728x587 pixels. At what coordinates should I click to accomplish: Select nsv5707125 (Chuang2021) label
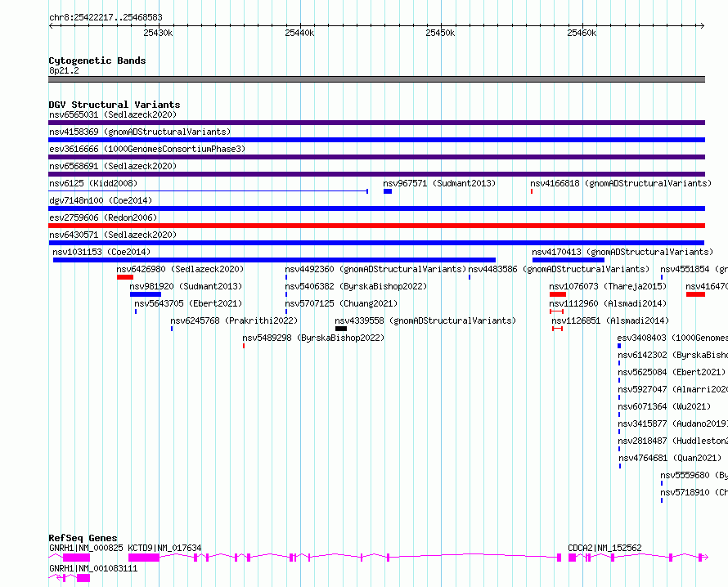pos(341,303)
